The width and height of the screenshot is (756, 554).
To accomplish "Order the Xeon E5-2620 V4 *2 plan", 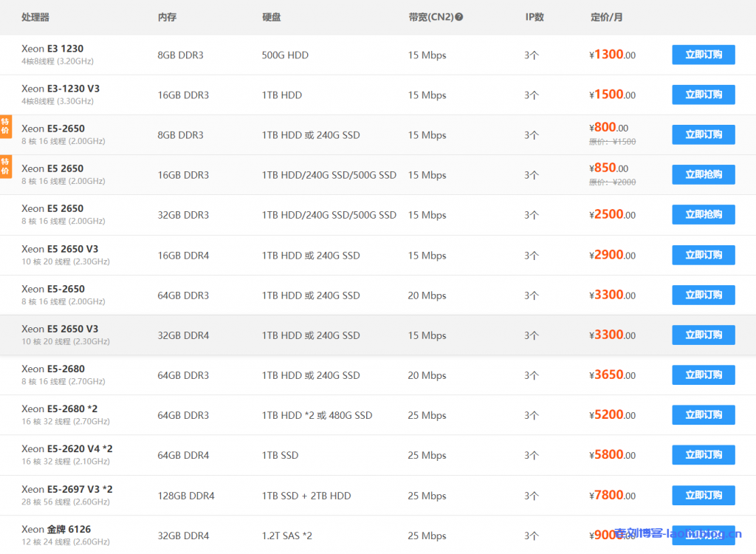I will (x=703, y=455).
